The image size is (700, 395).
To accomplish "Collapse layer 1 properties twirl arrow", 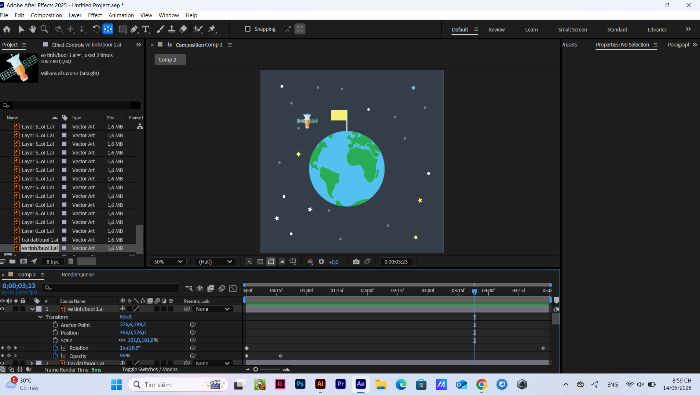I will pyautogui.click(x=32, y=309).
